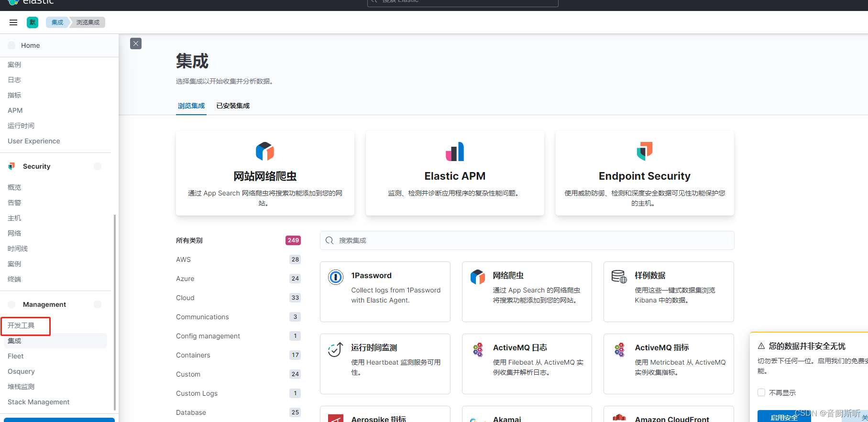The width and height of the screenshot is (868, 422).
Task: Click the Aerospike integration icon
Action: tap(336, 419)
